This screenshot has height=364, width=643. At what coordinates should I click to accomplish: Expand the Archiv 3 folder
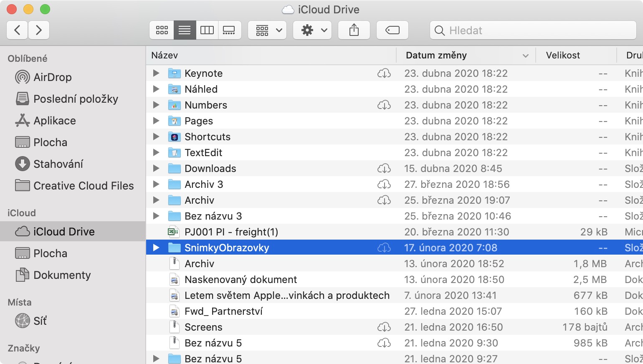(x=156, y=184)
